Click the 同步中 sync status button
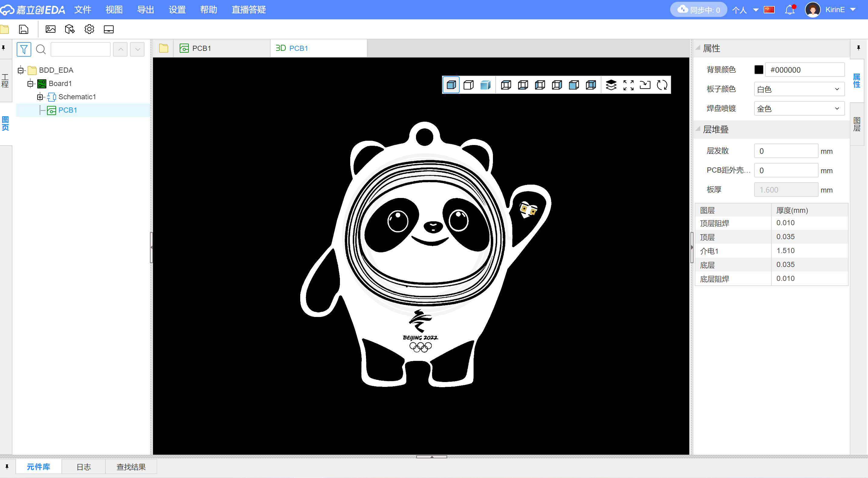Image resolution: width=868 pixels, height=478 pixels. coord(698,9)
